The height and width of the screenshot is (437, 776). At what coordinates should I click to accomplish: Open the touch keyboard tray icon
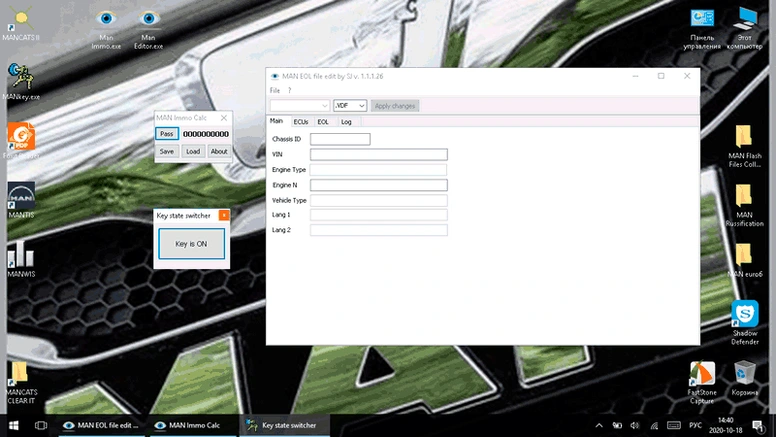[x=674, y=425]
